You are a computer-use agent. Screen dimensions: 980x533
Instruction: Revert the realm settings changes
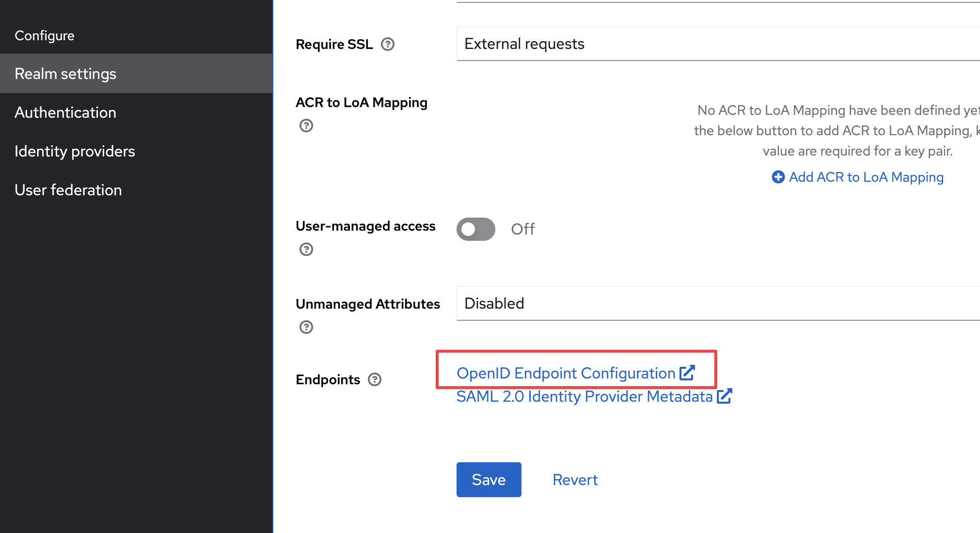[x=575, y=480]
